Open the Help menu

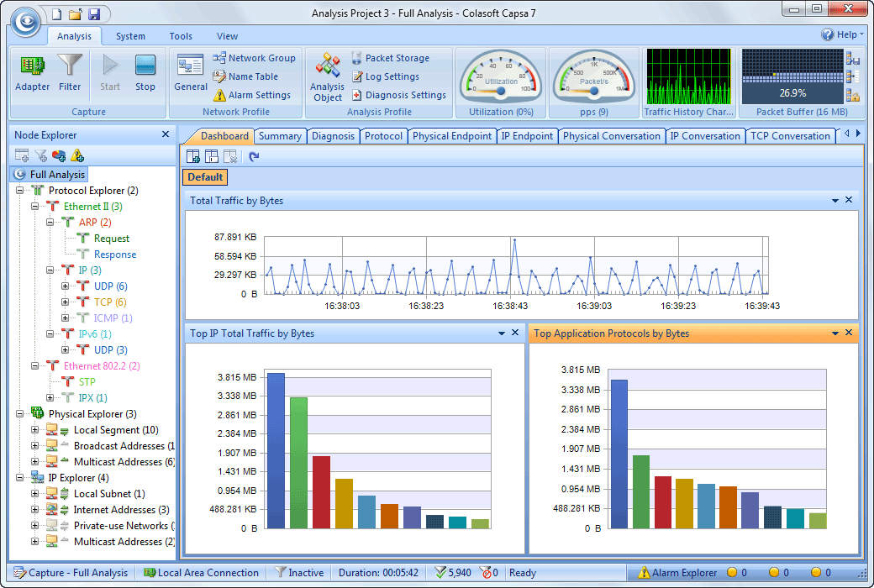point(842,34)
